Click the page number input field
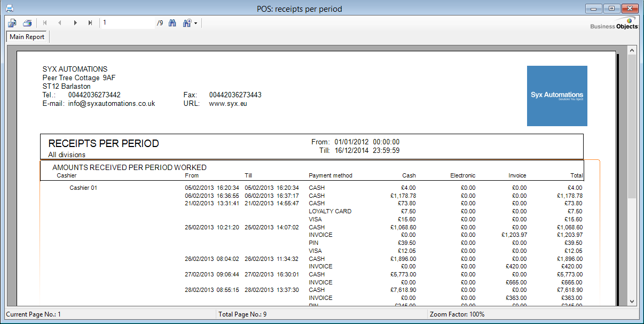Screen dimensions: 644x324 click(x=128, y=23)
